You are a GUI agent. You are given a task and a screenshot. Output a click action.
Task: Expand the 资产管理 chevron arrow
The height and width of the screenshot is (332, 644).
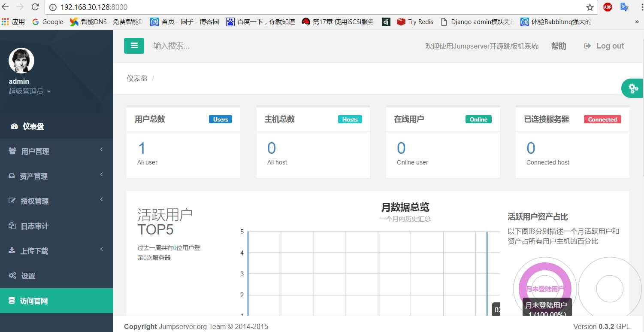[102, 175]
